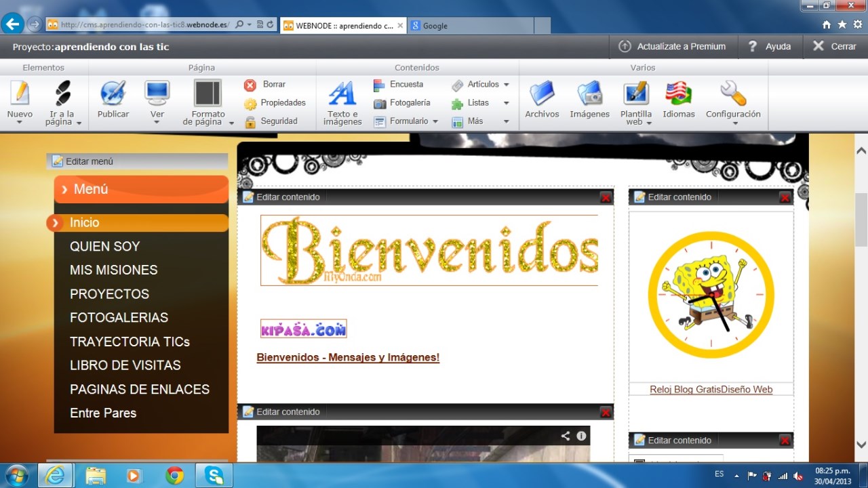Open Seguridad padlock option

(271, 121)
